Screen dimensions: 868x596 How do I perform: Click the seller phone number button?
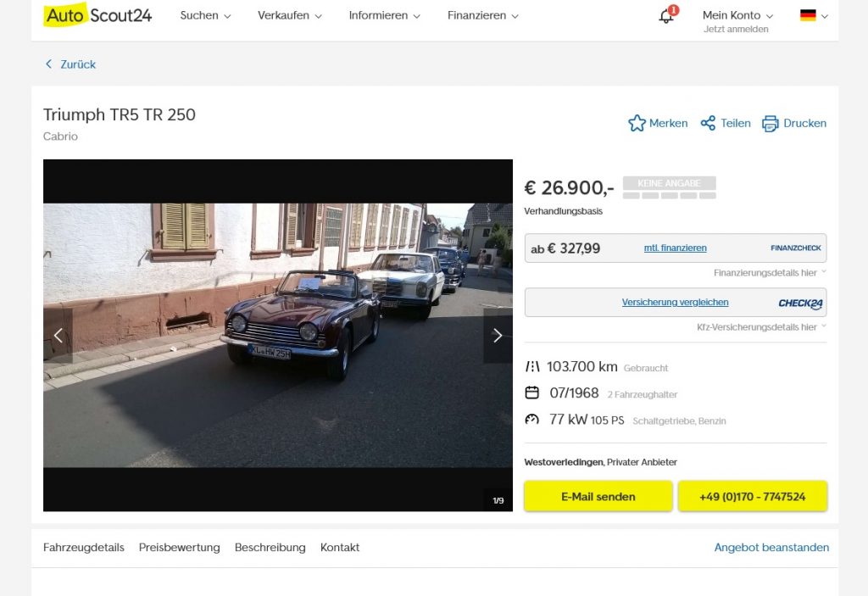point(753,496)
